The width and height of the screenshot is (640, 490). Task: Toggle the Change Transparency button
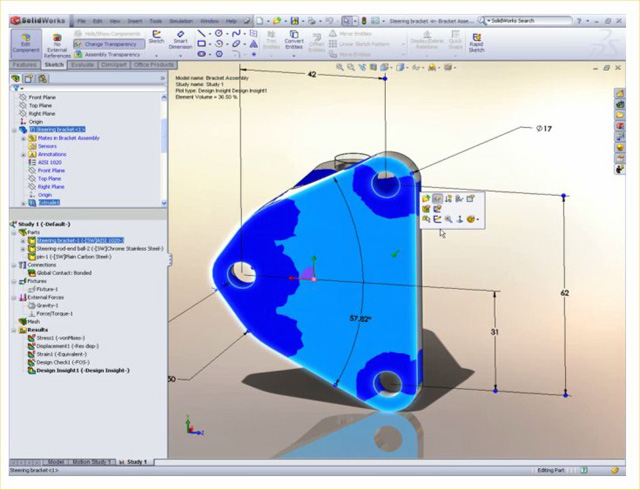[110, 44]
